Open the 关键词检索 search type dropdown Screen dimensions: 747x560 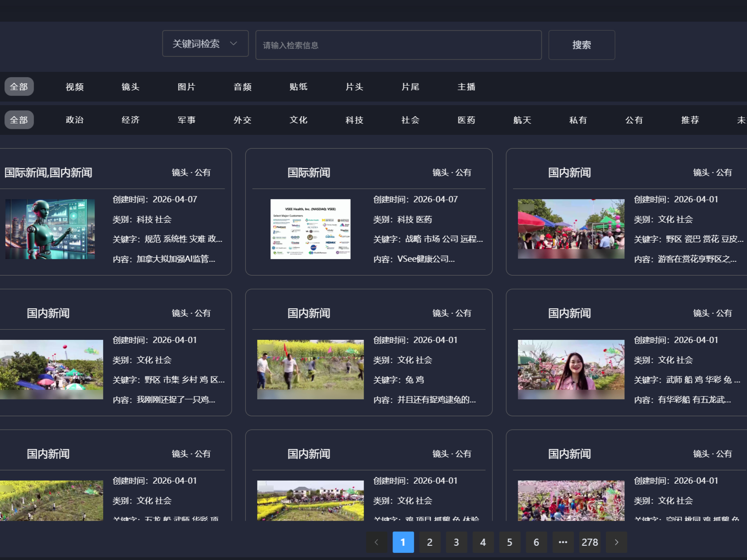205,43
